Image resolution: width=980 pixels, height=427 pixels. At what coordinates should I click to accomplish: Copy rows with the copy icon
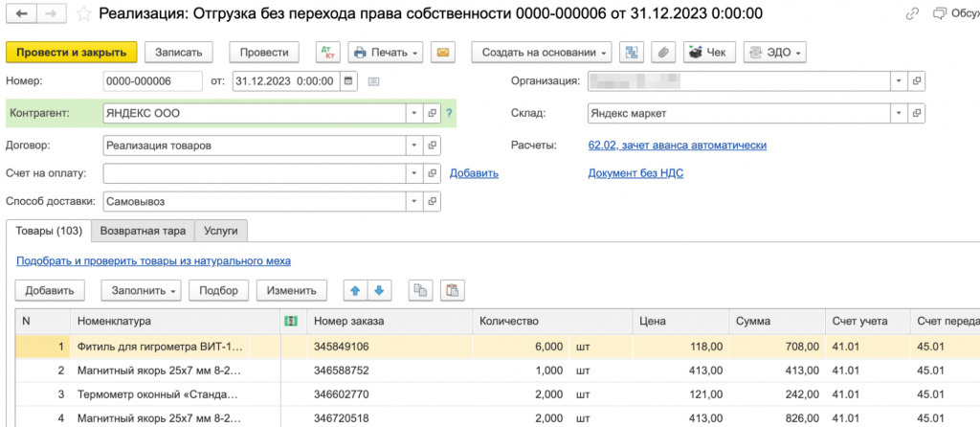pos(421,291)
